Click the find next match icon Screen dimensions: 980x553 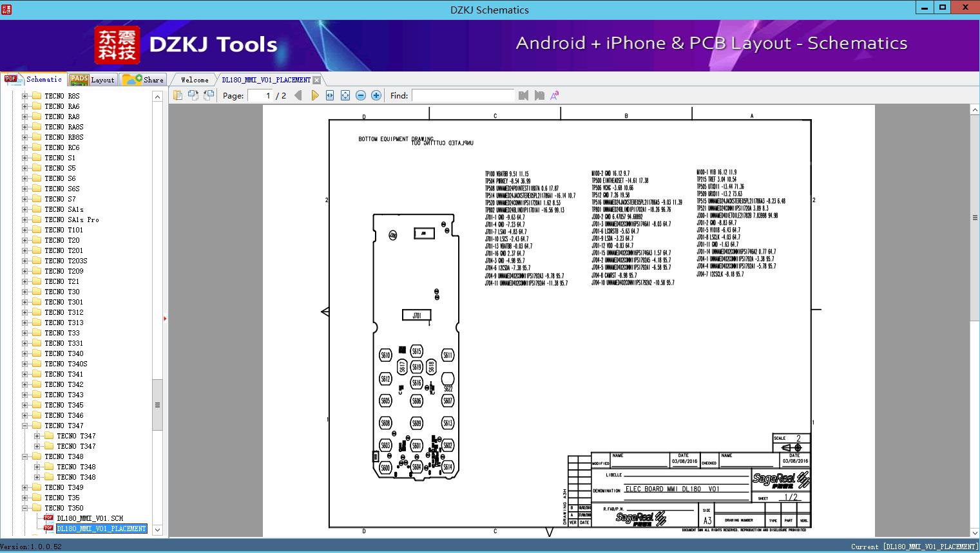click(x=539, y=95)
